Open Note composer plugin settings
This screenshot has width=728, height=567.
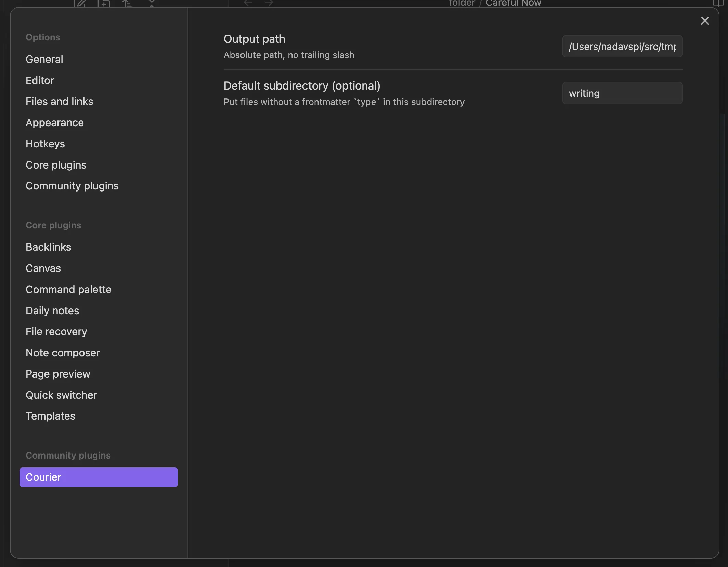(x=99, y=353)
